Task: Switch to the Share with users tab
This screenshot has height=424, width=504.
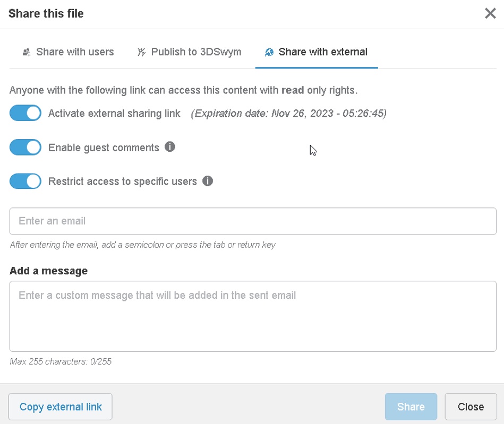Action: tap(68, 52)
